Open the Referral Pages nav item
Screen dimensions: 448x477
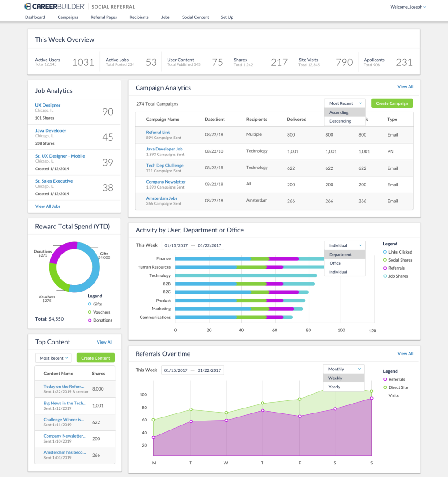tap(104, 17)
